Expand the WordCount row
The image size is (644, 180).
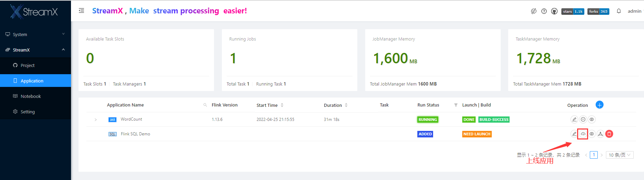96,120
